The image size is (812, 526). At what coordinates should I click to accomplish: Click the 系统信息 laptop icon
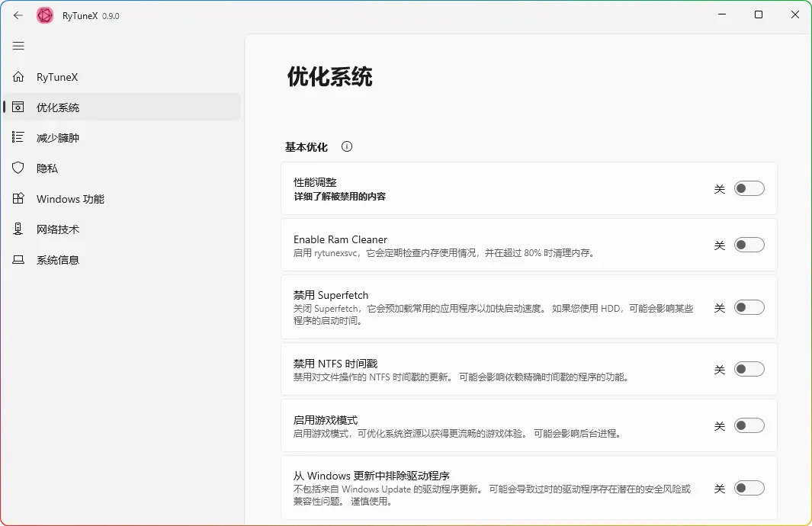click(x=19, y=260)
